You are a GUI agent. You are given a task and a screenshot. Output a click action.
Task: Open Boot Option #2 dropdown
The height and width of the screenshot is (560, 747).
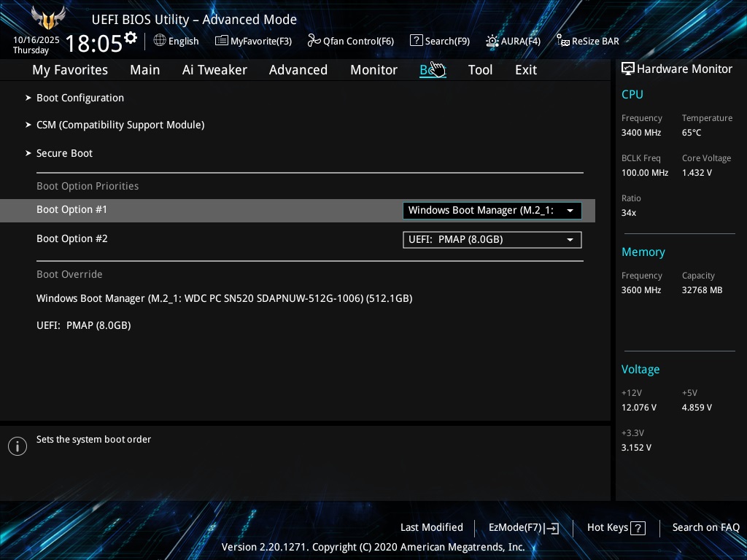[x=492, y=239]
